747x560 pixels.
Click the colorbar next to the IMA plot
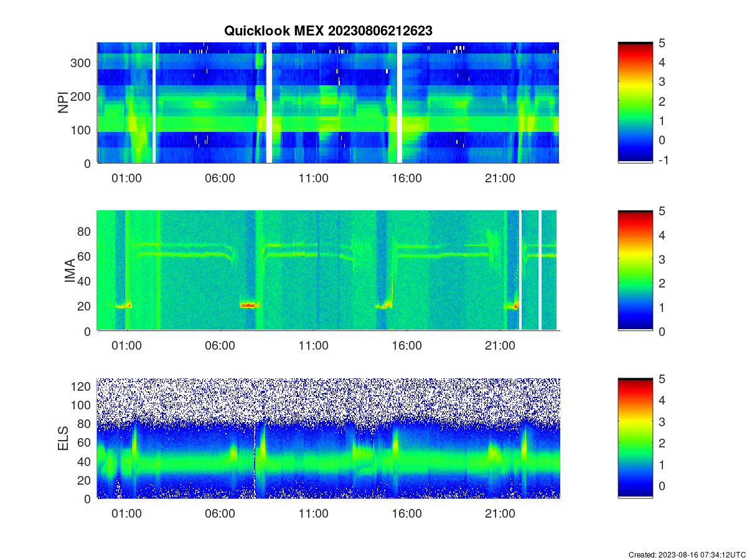click(x=635, y=271)
